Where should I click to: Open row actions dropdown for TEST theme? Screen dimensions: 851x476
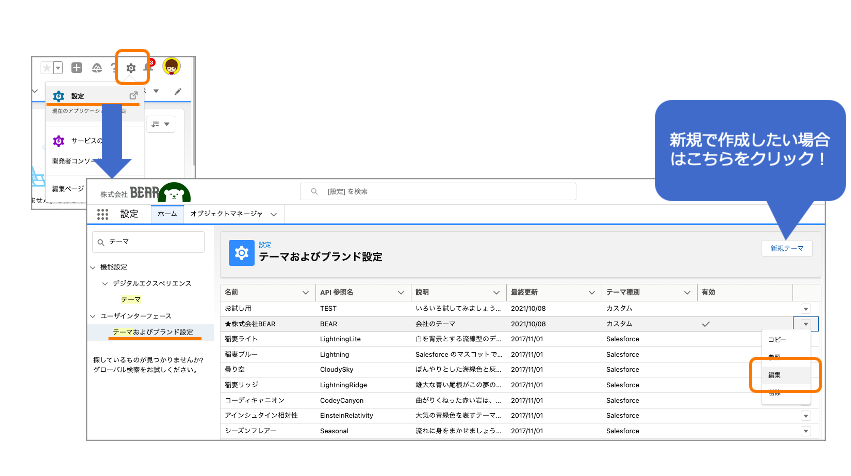click(x=805, y=309)
